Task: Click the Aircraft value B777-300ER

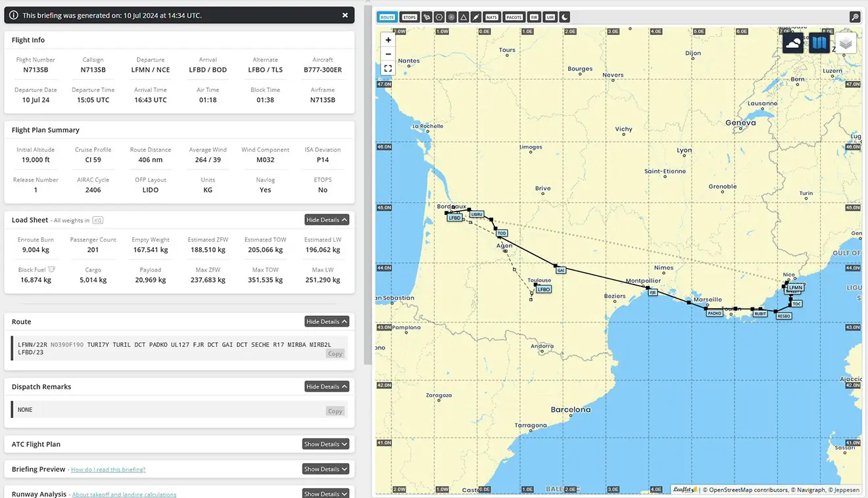Action: (323, 70)
